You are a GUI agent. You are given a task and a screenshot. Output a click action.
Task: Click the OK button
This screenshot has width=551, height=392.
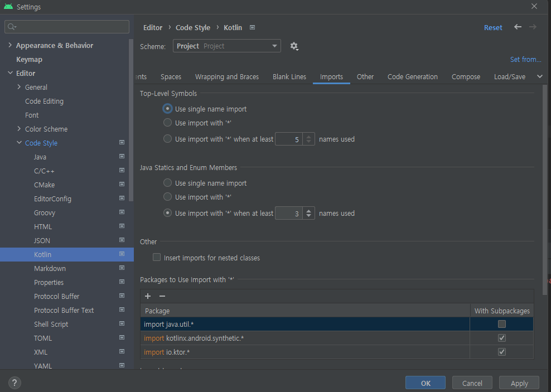pyautogui.click(x=425, y=383)
